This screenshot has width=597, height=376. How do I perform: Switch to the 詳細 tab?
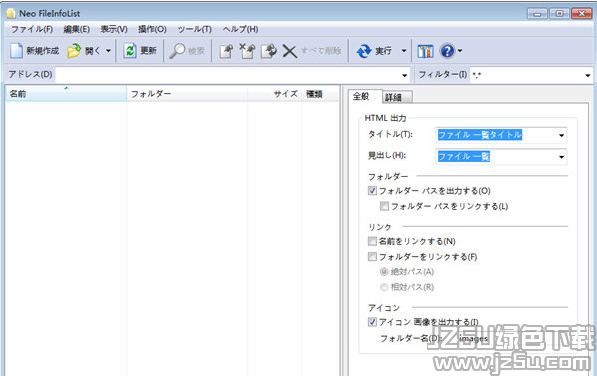396,97
